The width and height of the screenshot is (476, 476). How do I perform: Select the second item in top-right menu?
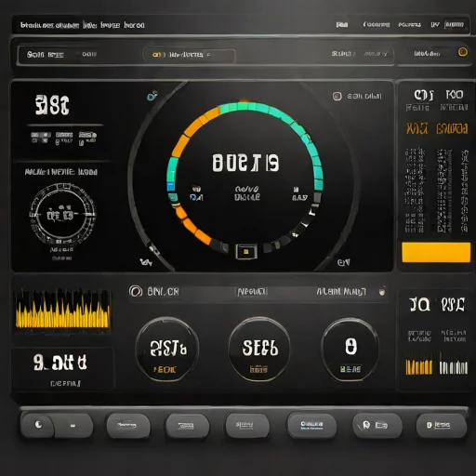(377, 24)
